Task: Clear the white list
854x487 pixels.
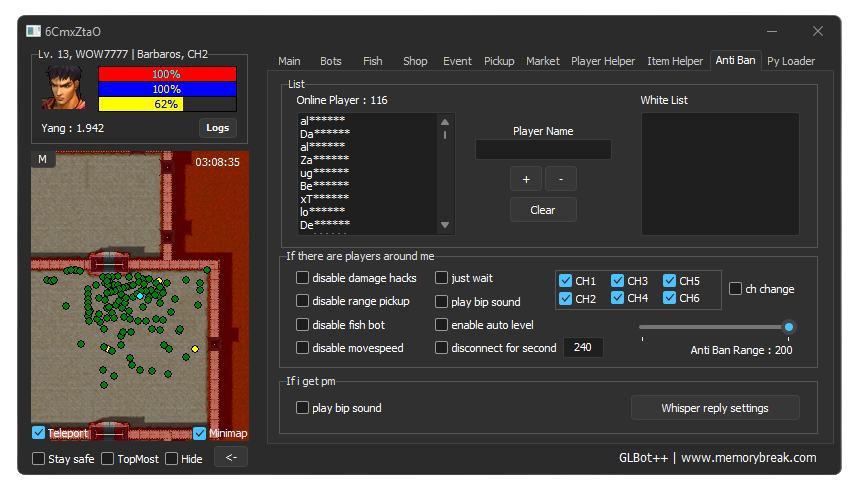Action: 542,210
